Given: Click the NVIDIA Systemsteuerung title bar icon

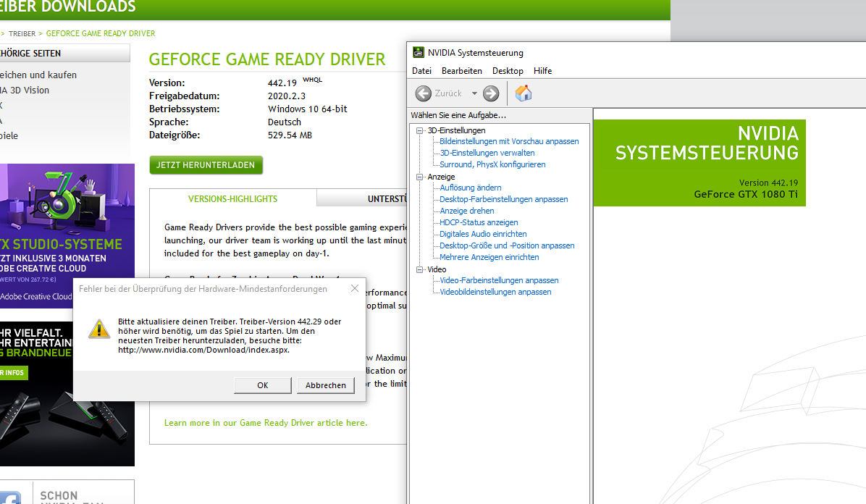Looking at the screenshot, I should [419, 52].
